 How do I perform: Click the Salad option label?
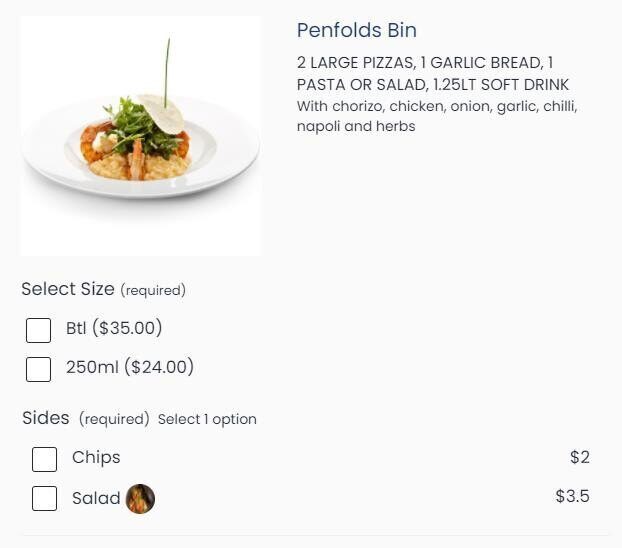click(96, 497)
